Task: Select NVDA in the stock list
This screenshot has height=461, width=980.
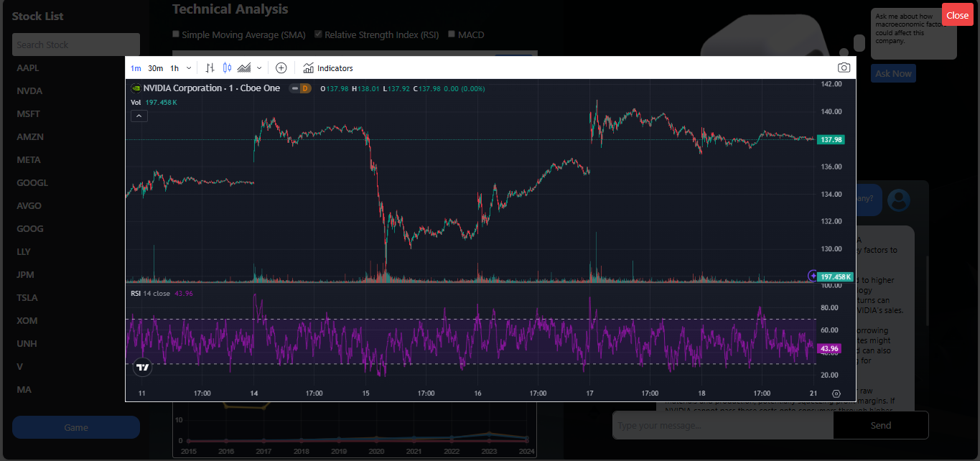Action: click(29, 90)
